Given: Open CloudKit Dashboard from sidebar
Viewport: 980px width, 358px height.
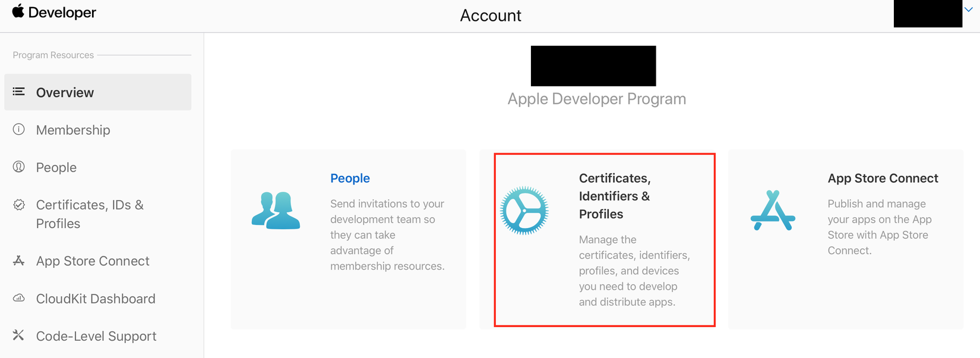Looking at the screenshot, I should click(x=96, y=299).
